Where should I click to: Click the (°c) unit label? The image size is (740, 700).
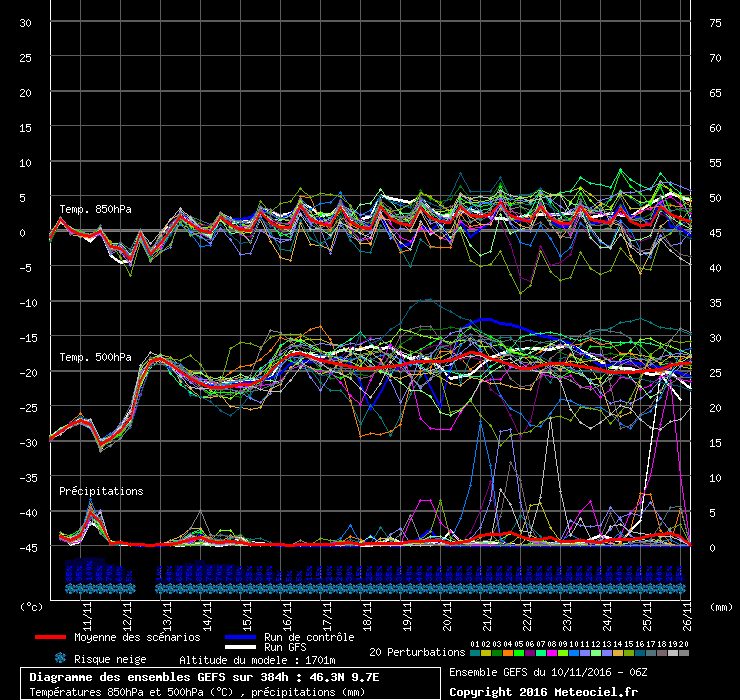tap(31, 607)
